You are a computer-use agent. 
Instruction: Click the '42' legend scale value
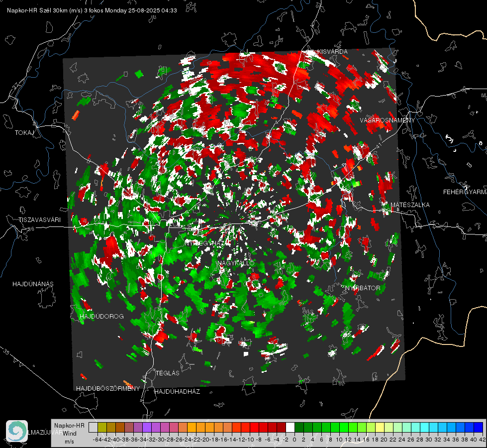483,440
